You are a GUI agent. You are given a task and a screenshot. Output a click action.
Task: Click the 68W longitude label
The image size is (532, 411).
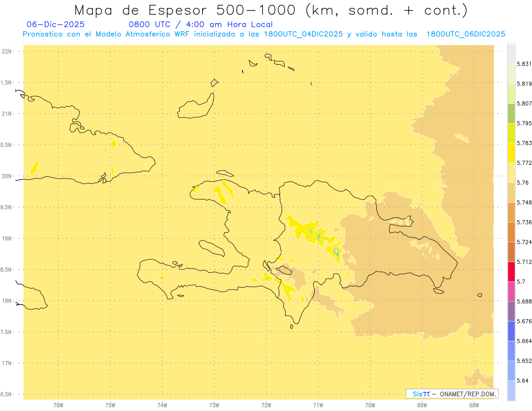pyautogui.click(x=474, y=405)
